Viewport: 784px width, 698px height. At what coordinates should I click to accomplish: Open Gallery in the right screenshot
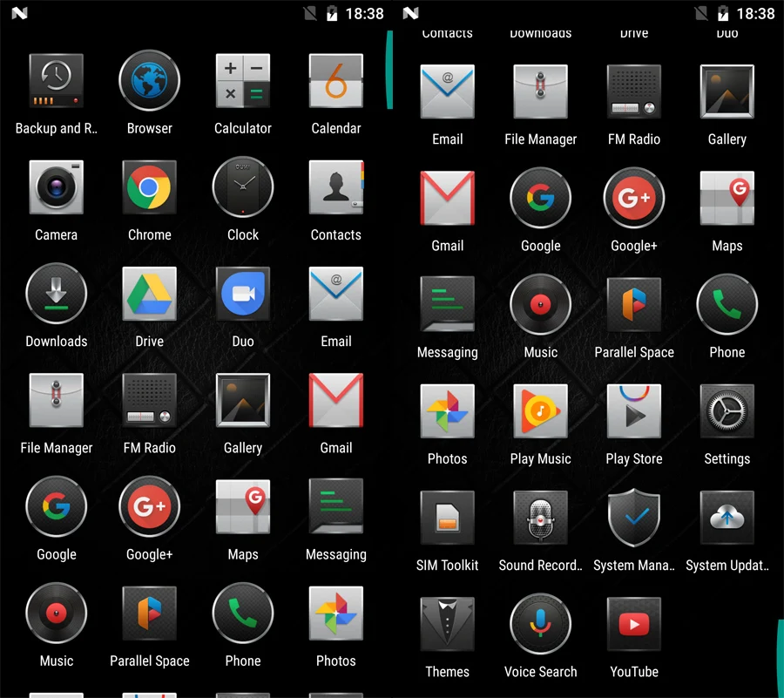coord(727,91)
